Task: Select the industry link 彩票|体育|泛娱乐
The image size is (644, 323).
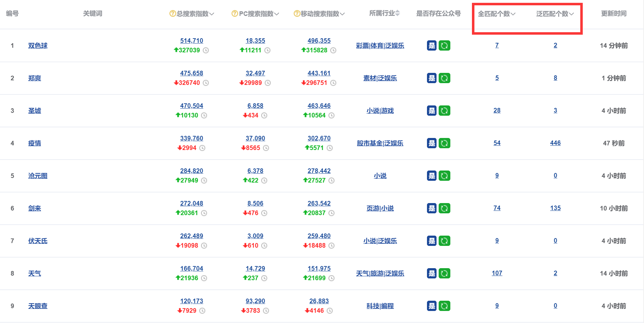Action: (380, 45)
